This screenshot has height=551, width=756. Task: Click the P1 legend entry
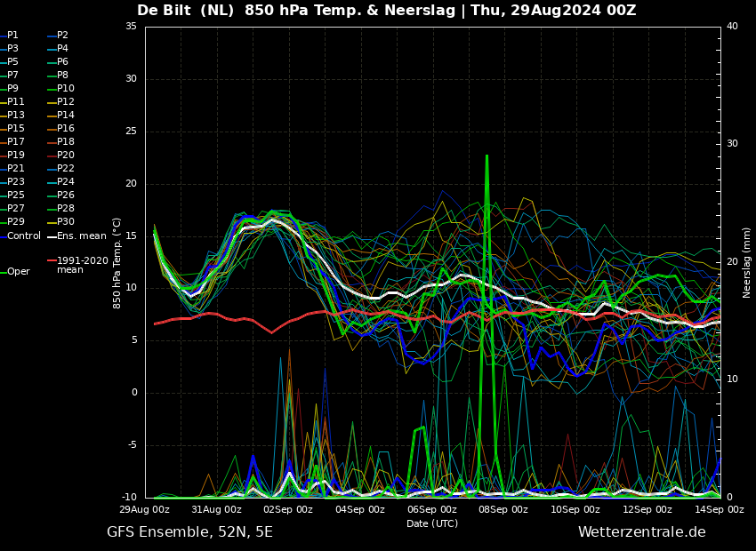[x=9, y=36]
